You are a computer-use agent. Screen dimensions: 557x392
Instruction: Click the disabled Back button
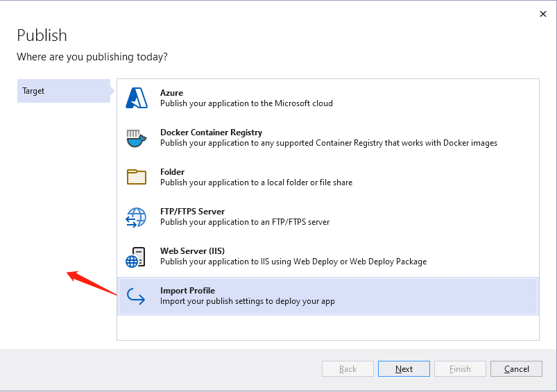click(348, 369)
